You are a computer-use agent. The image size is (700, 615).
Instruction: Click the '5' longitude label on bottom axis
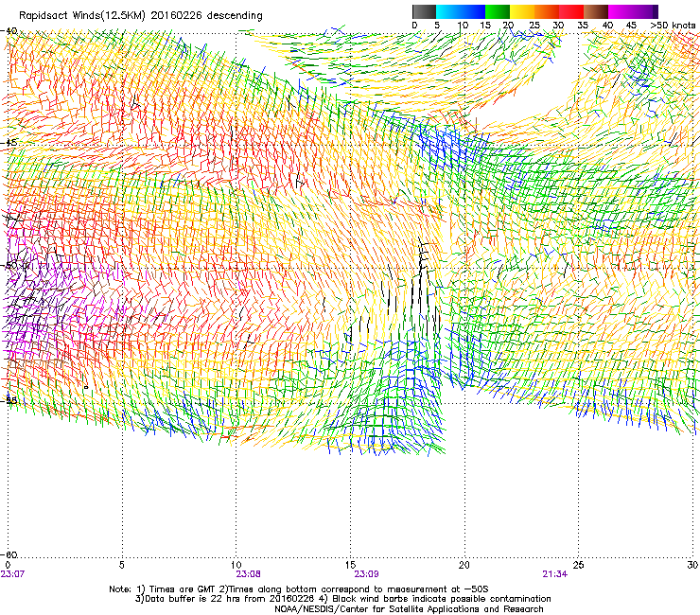pos(122,565)
